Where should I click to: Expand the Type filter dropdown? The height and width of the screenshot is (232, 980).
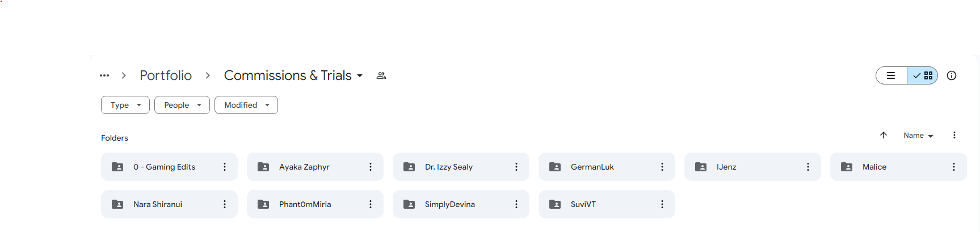point(125,105)
